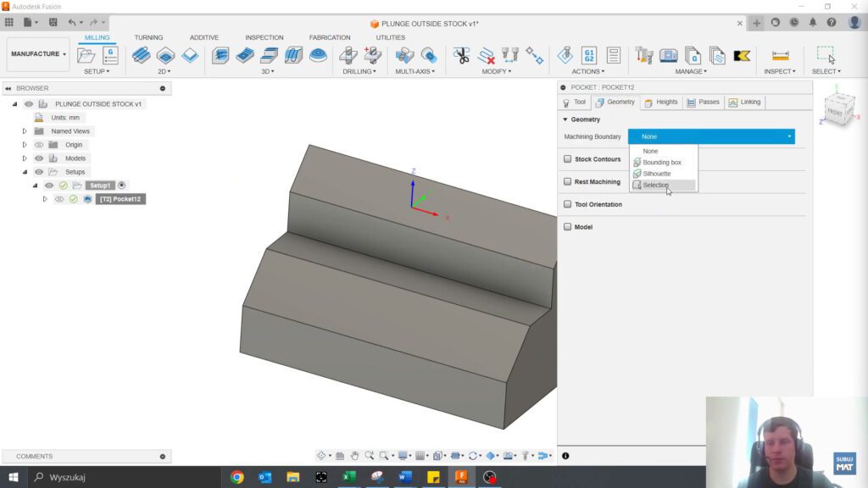Open the TURNING ribbon tab

pyautogui.click(x=148, y=37)
